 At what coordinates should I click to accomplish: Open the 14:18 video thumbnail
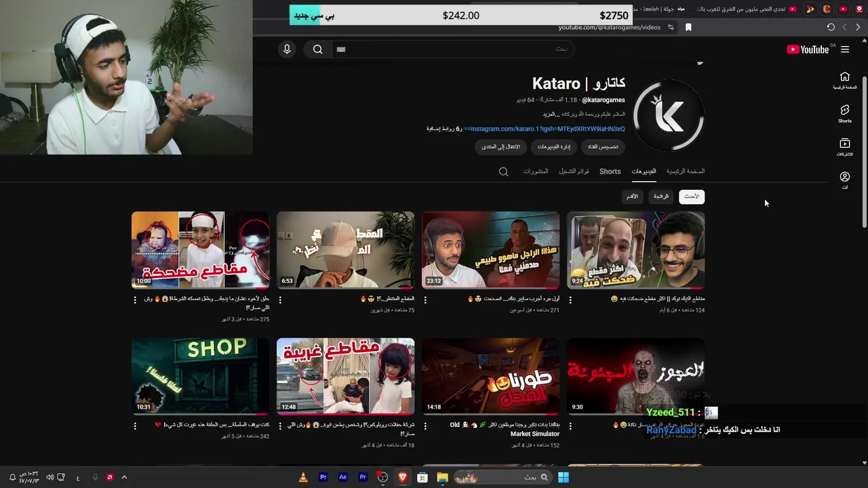click(x=491, y=377)
